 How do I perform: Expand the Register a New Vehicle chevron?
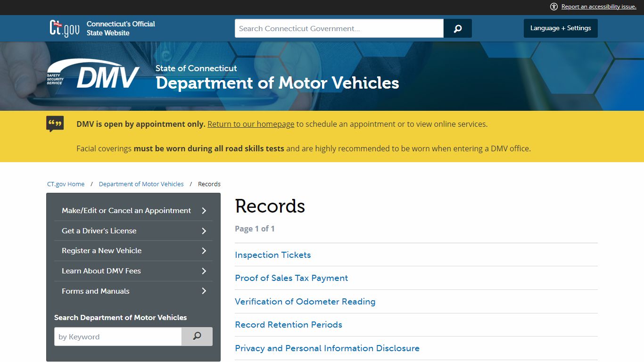click(x=204, y=251)
